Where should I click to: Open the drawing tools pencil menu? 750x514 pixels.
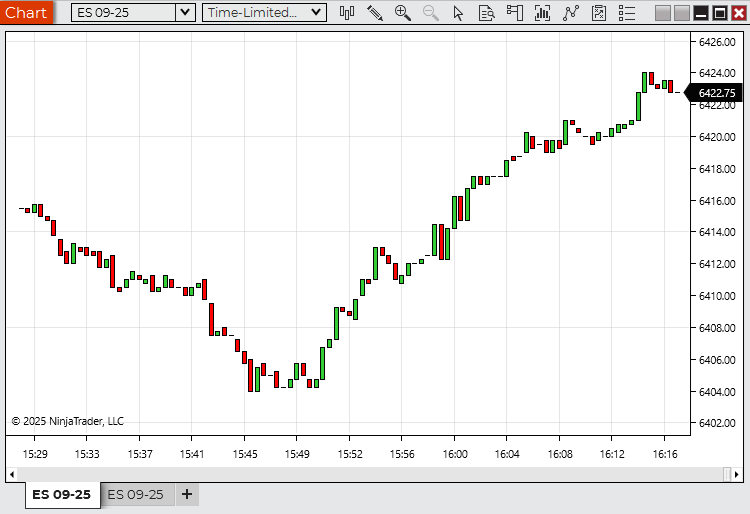[x=375, y=13]
